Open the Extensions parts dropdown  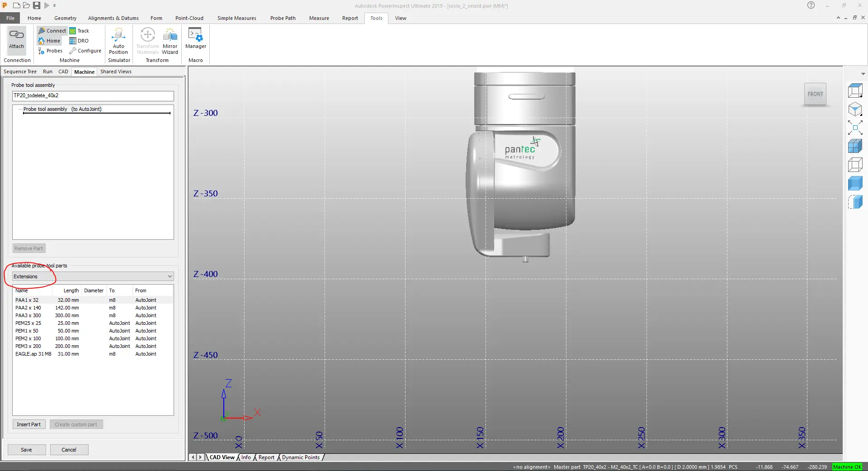[93, 276]
